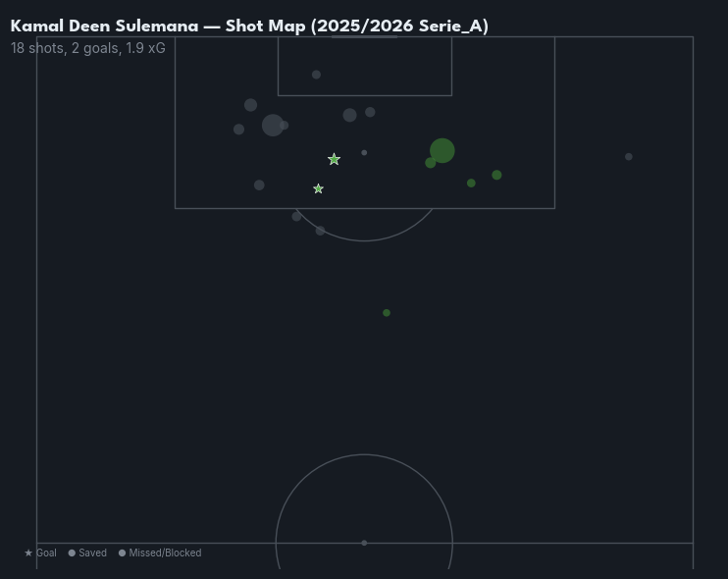Click the tiny gray dot beside the upper goal star

click(x=364, y=153)
